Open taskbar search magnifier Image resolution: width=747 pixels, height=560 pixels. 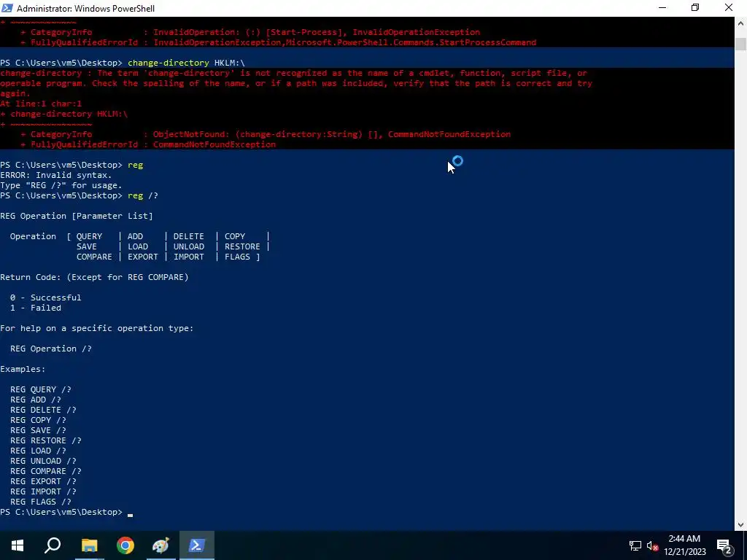click(53, 545)
